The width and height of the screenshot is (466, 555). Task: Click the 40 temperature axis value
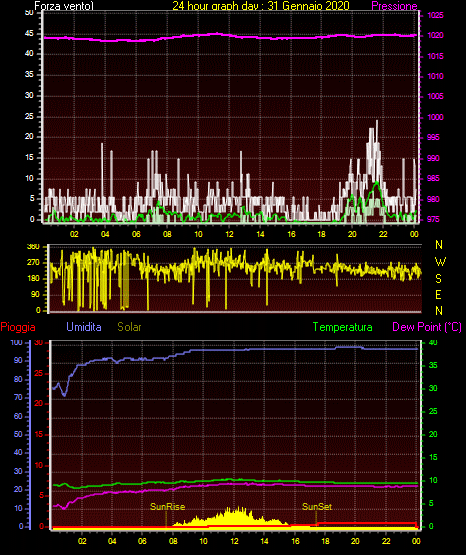[433, 342]
